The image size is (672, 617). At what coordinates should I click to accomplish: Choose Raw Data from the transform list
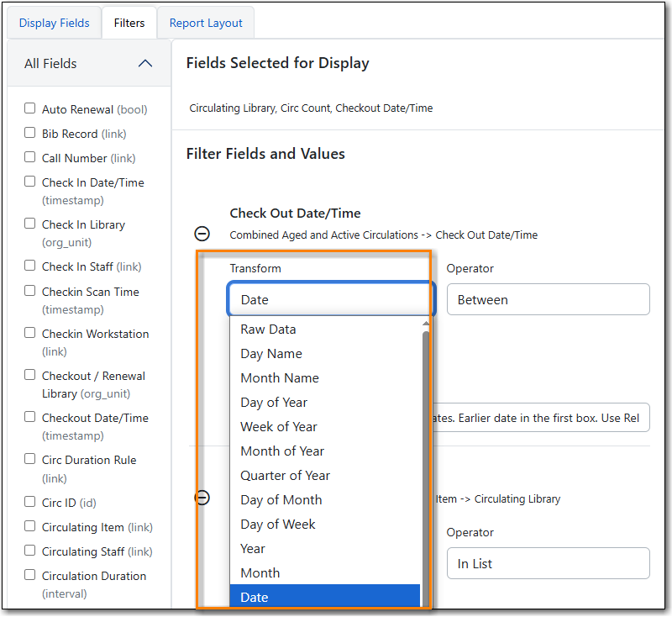click(x=268, y=330)
